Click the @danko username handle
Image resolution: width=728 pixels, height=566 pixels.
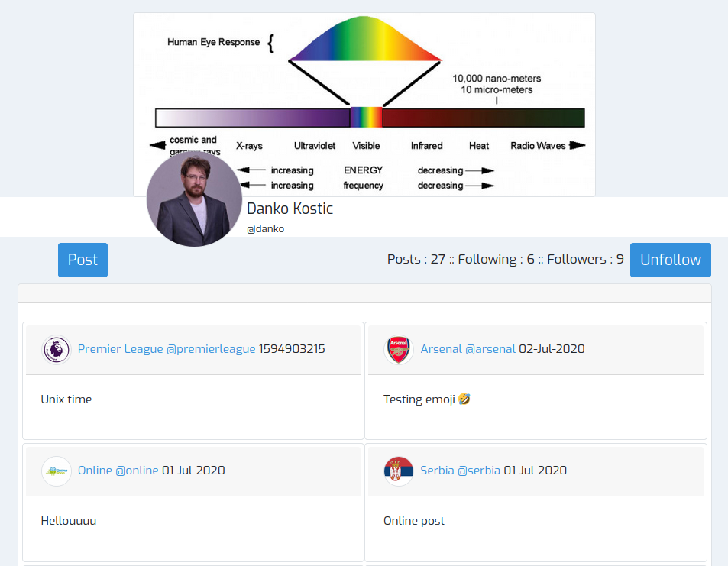click(x=265, y=228)
